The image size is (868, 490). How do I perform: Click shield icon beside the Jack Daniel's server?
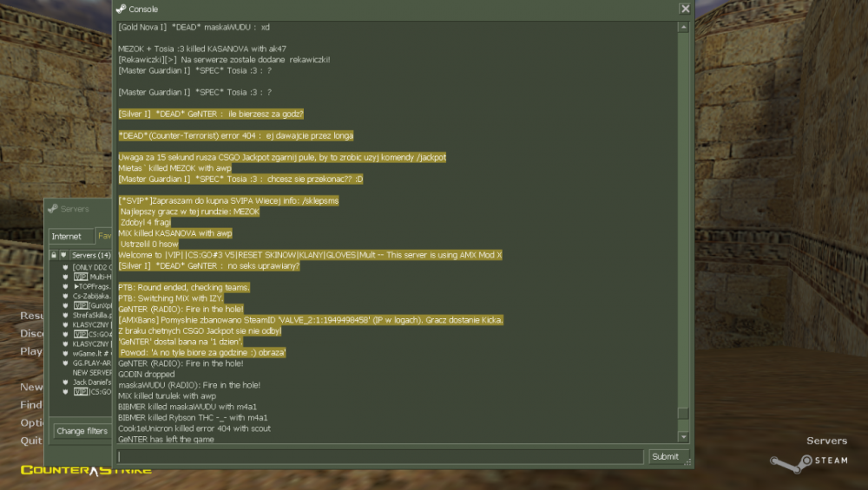pyautogui.click(x=65, y=382)
